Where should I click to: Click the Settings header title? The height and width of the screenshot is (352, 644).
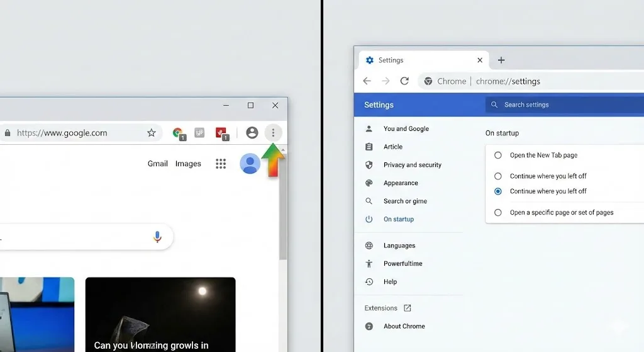379,105
